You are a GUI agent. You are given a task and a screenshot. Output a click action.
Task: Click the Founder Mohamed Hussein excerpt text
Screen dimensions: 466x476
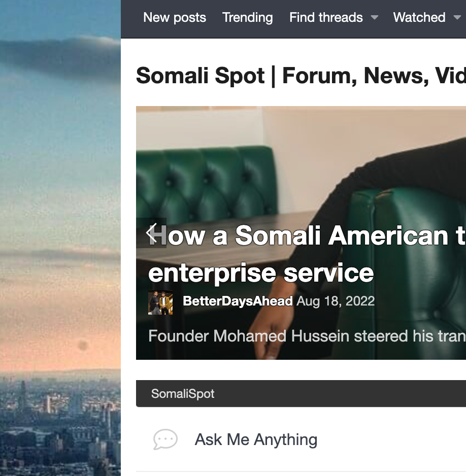[x=307, y=336]
